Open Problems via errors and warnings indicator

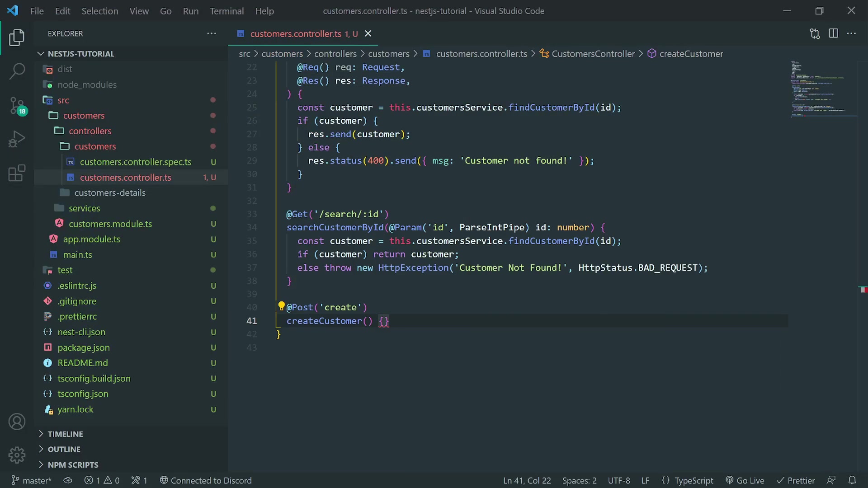click(x=102, y=480)
